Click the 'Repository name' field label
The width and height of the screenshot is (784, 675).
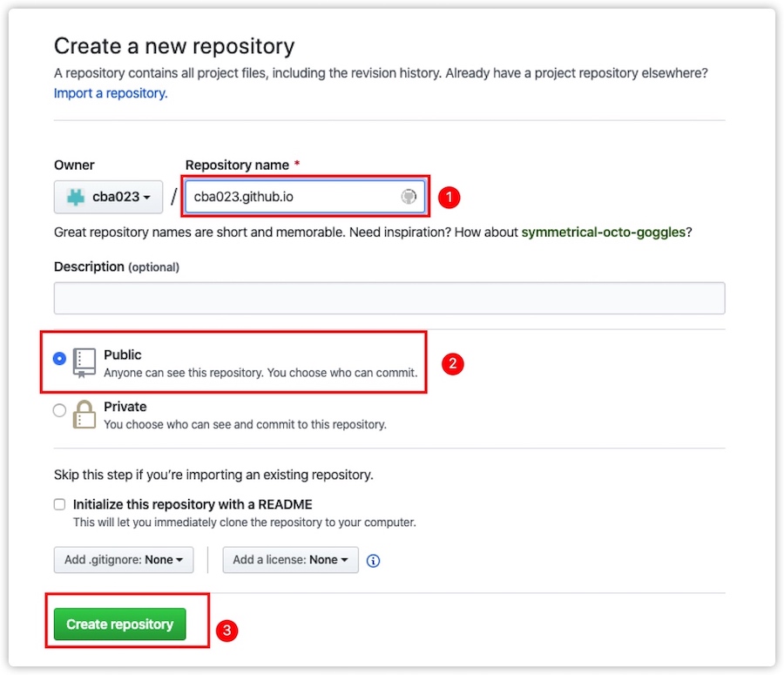coord(237,165)
